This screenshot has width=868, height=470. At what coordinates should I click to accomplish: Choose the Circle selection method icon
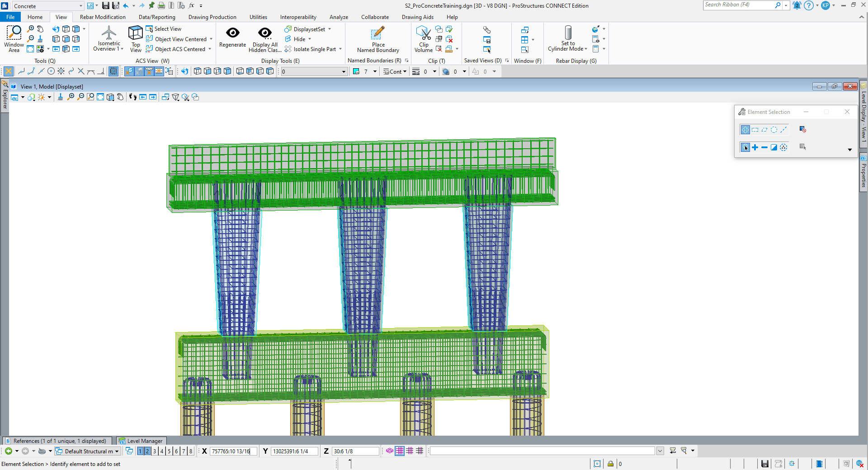click(774, 130)
